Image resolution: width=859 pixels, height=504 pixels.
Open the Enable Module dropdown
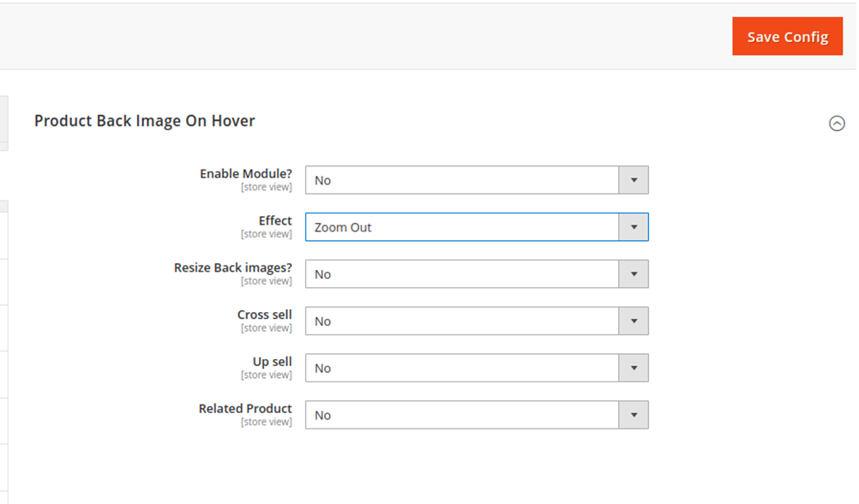(x=462, y=180)
